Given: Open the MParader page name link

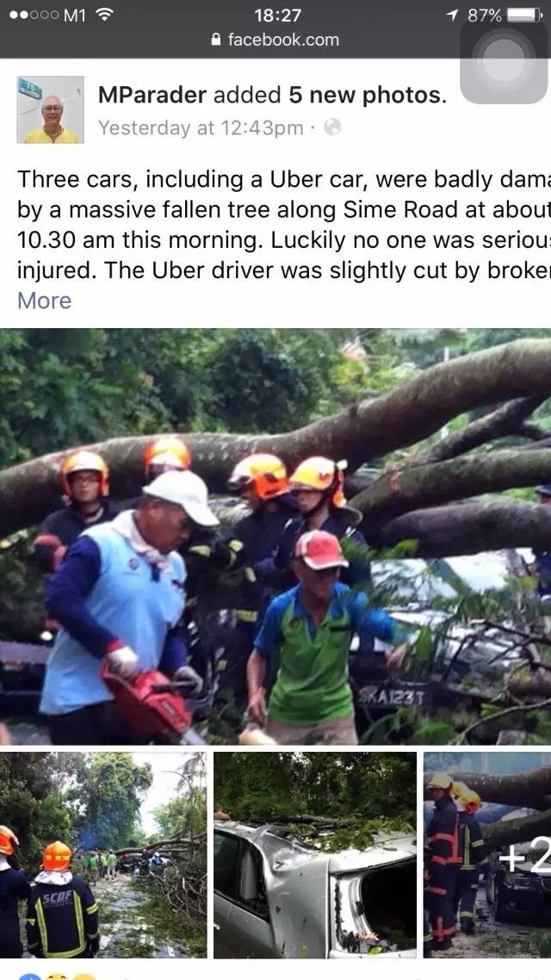Looking at the screenshot, I should 152,95.
